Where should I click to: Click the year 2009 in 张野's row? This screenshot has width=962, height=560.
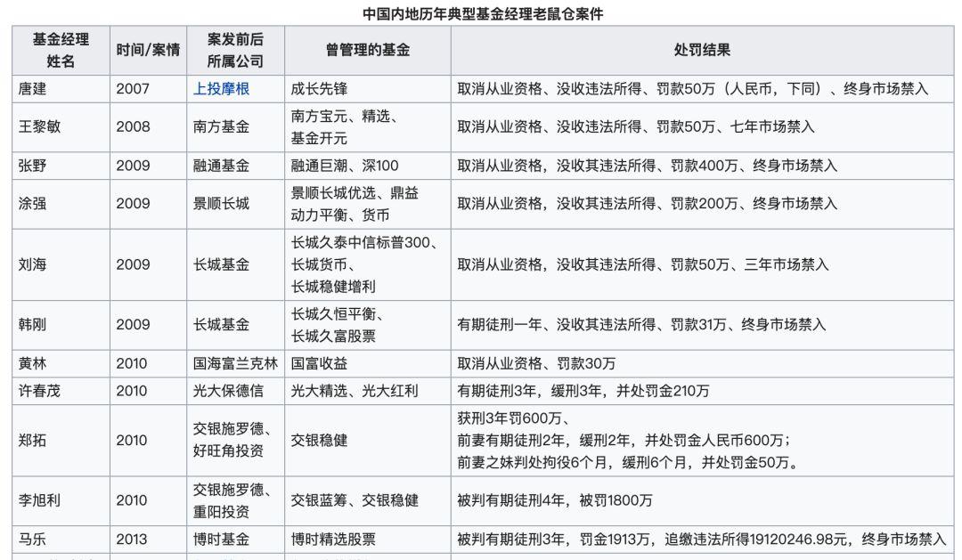133,166
